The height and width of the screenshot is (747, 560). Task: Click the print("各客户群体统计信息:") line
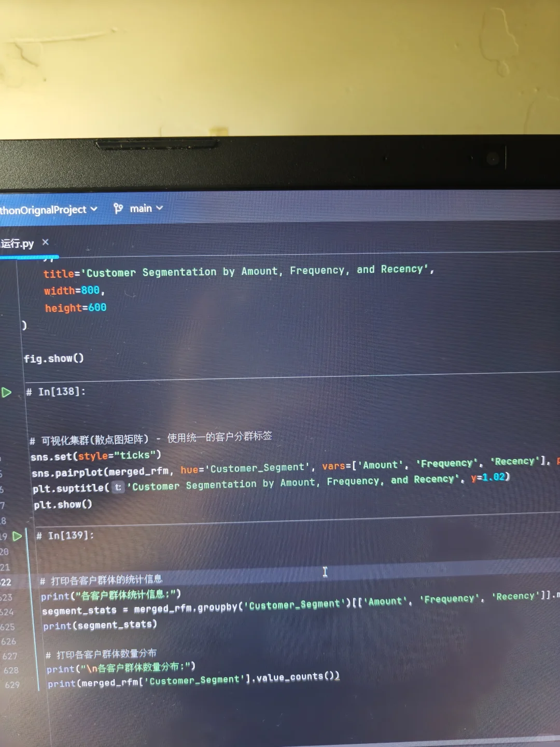pyautogui.click(x=111, y=595)
